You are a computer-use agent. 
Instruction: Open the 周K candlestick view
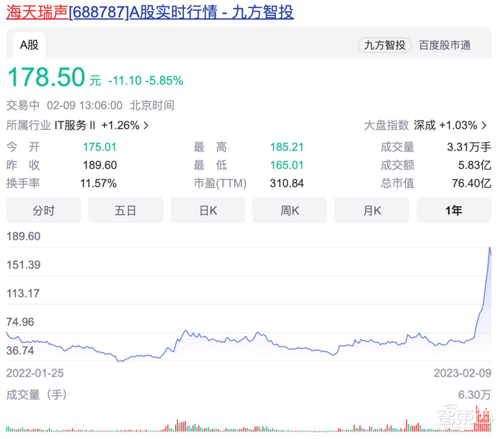[x=290, y=210]
